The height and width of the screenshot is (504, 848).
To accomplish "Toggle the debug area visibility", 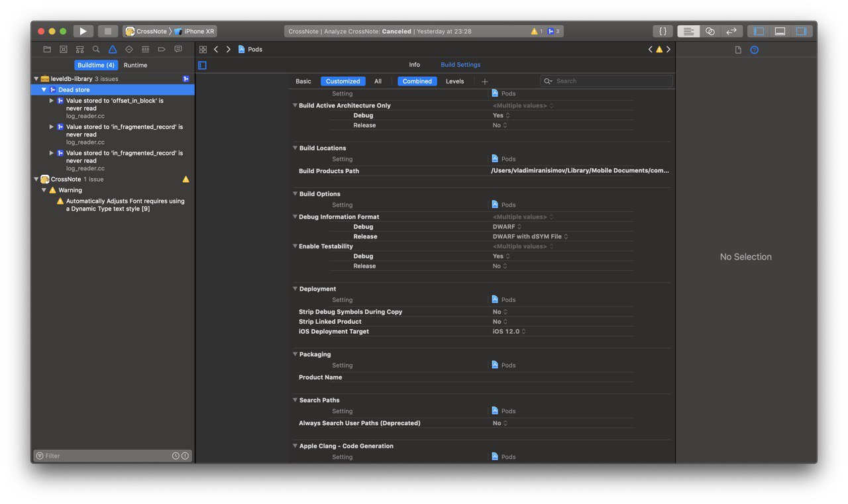I will [780, 31].
